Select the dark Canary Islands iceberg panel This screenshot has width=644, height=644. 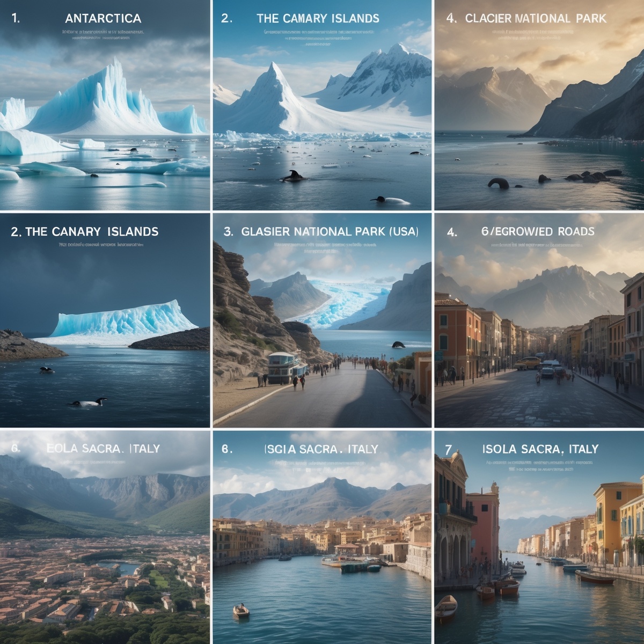(x=105, y=320)
